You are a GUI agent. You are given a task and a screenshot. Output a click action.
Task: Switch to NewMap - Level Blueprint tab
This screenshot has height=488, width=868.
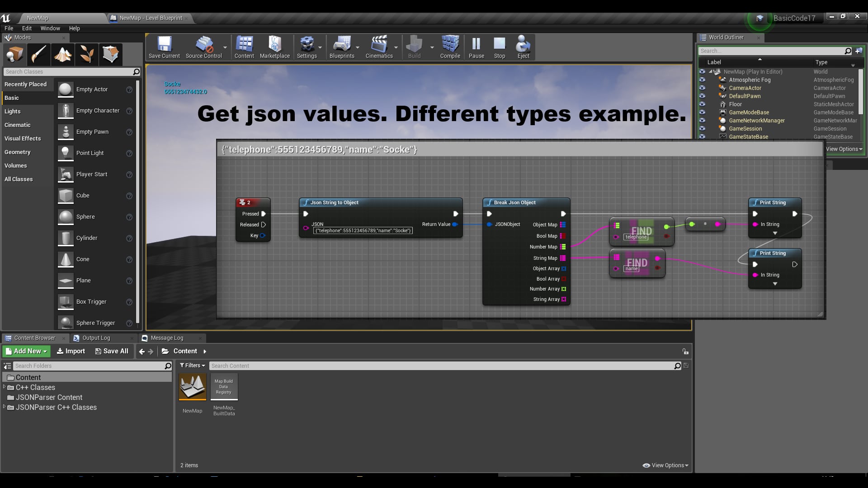tap(151, 18)
